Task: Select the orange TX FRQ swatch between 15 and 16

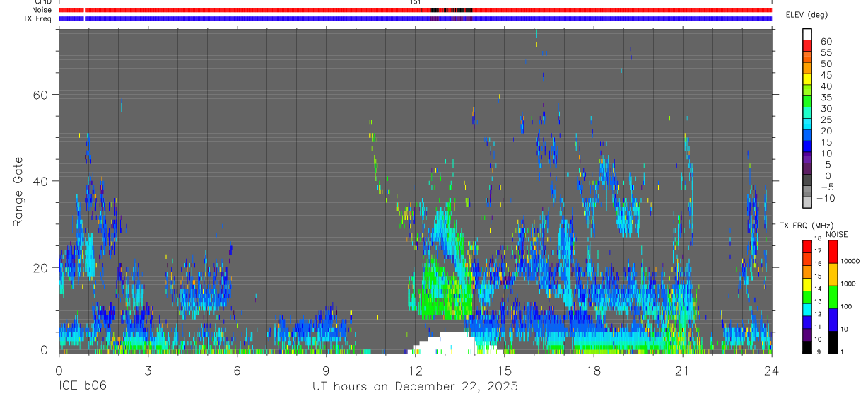Action: tap(807, 271)
